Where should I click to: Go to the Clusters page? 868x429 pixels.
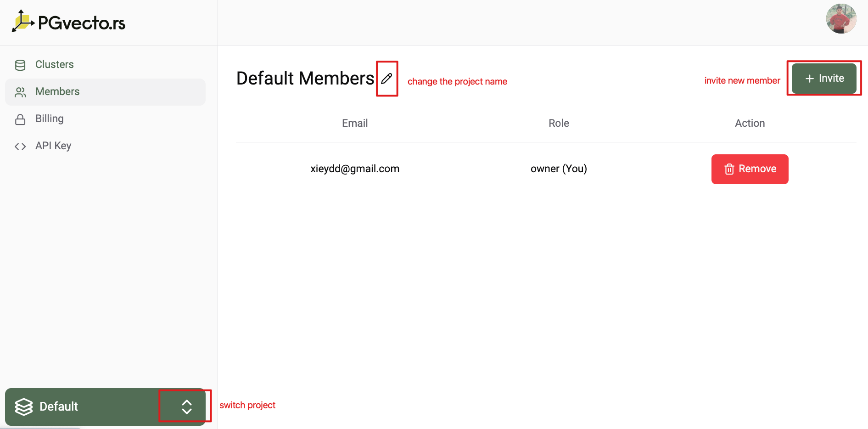tap(55, 65)
